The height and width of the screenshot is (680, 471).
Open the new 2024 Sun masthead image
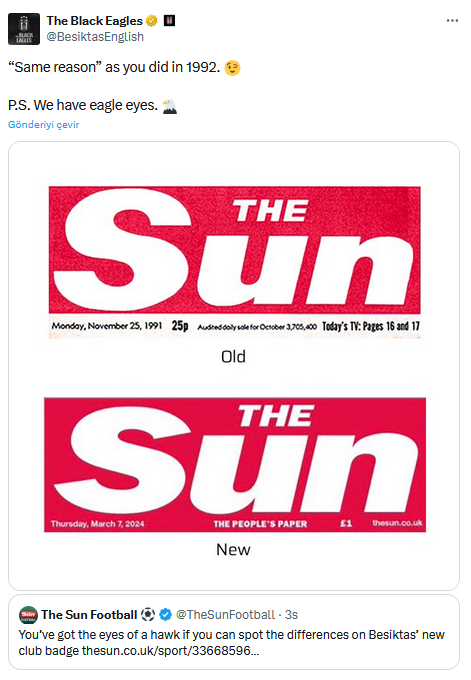coord(235,464)
